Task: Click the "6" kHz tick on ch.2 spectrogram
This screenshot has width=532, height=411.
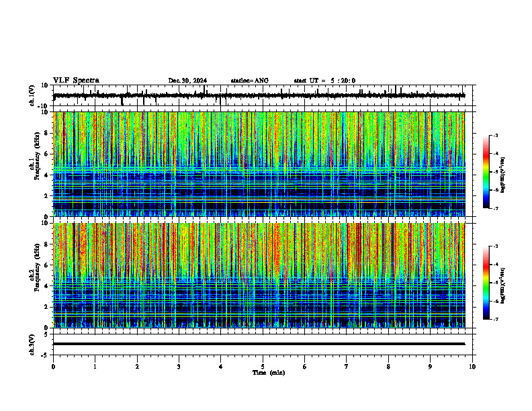Action: [47, 265]
